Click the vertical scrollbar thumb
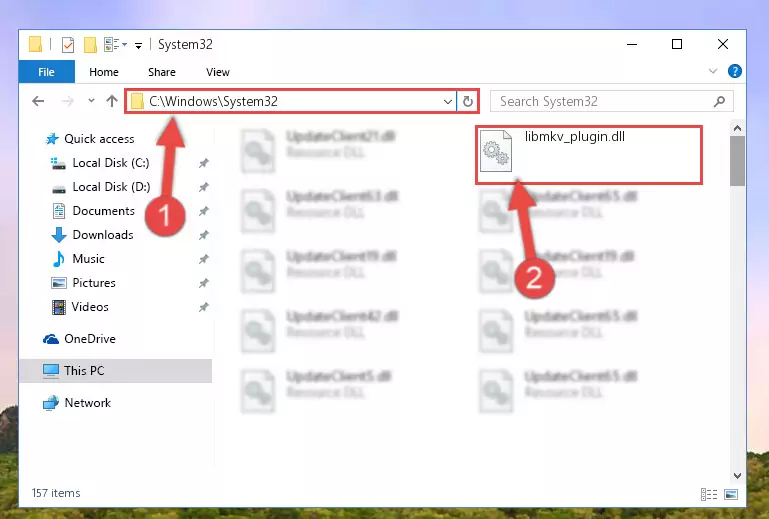769x519 pixels. point(737,161)
